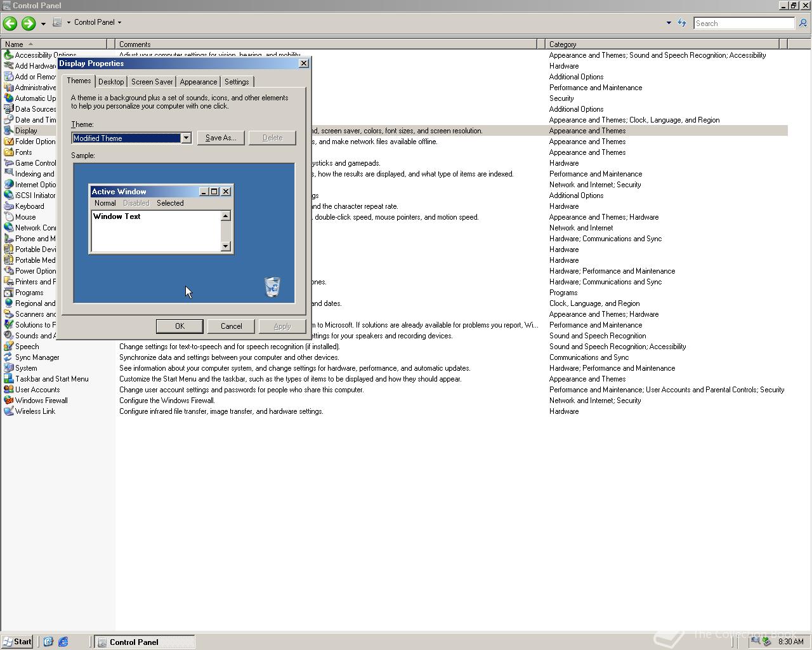The image size is (812, 650).
Task: Click the Control Panel taskbar button
Action: (145, 642)
